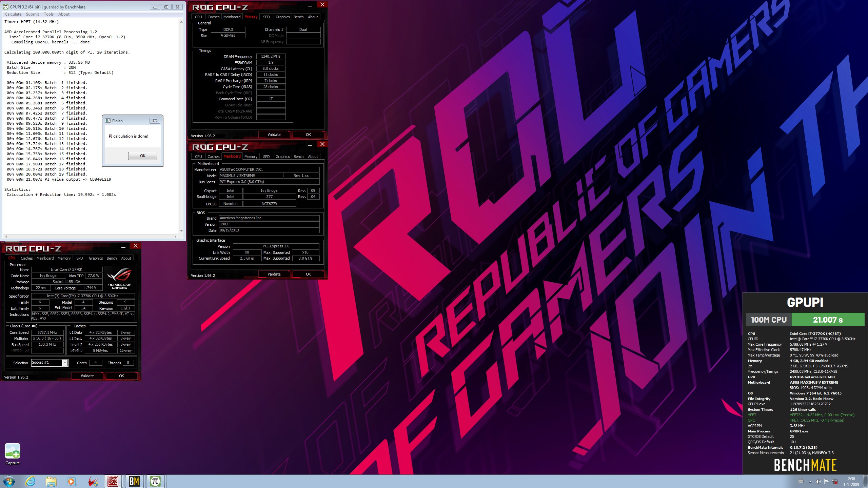Close the Finish dialog with X
This screenshot has width=868, height=488.
click(155, 121)
